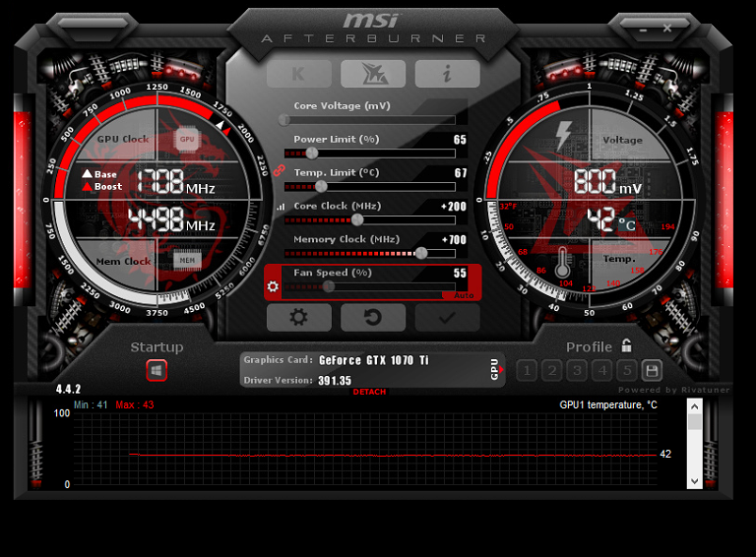Click the Min : 41 readout
Image resolution: width=756 pixels, height=557 pixels.
91,404
